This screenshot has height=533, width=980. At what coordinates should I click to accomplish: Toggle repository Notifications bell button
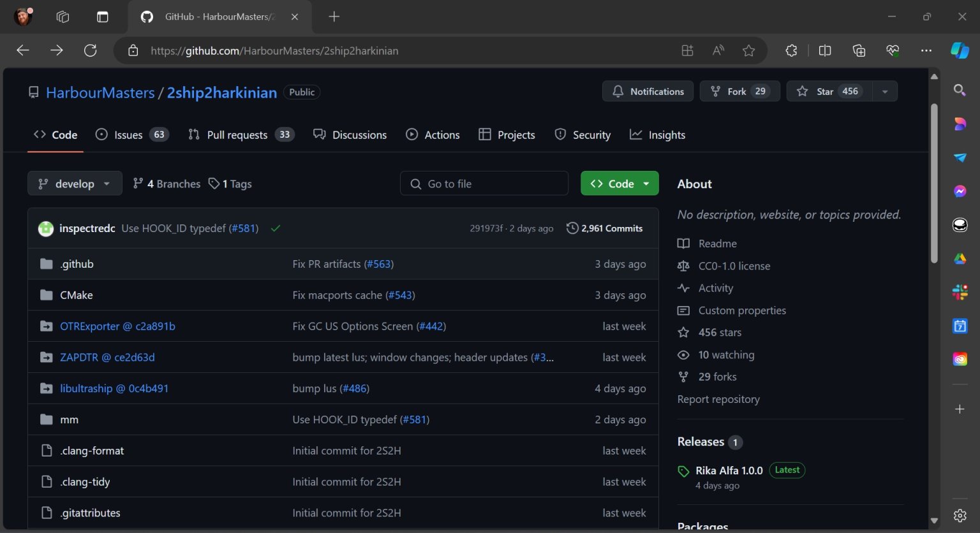[x=648, y=91]
